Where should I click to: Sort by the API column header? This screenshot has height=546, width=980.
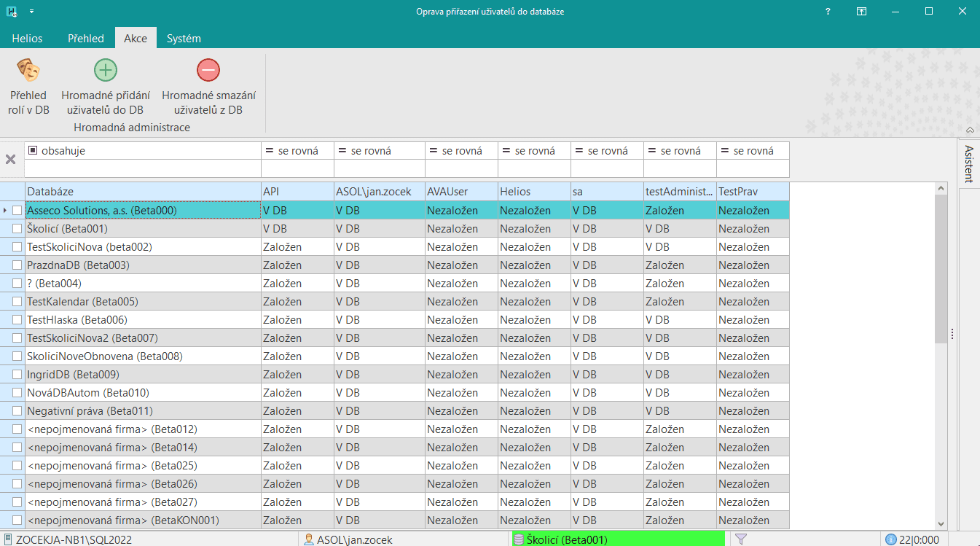(x=297, y=192)
